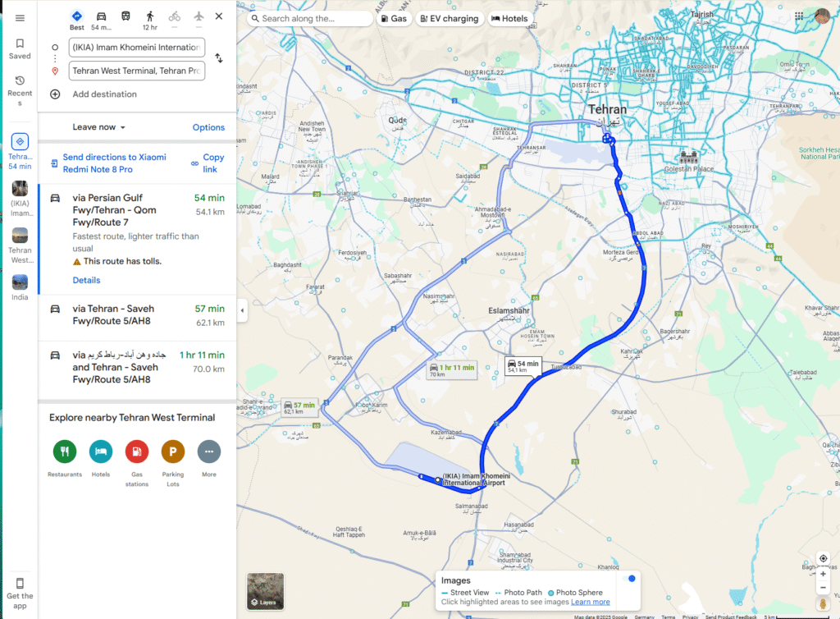Select route via Persian Gulf Fwy 54 min
Viewport: 840px width, 619px height.
[x=138, y=239]
